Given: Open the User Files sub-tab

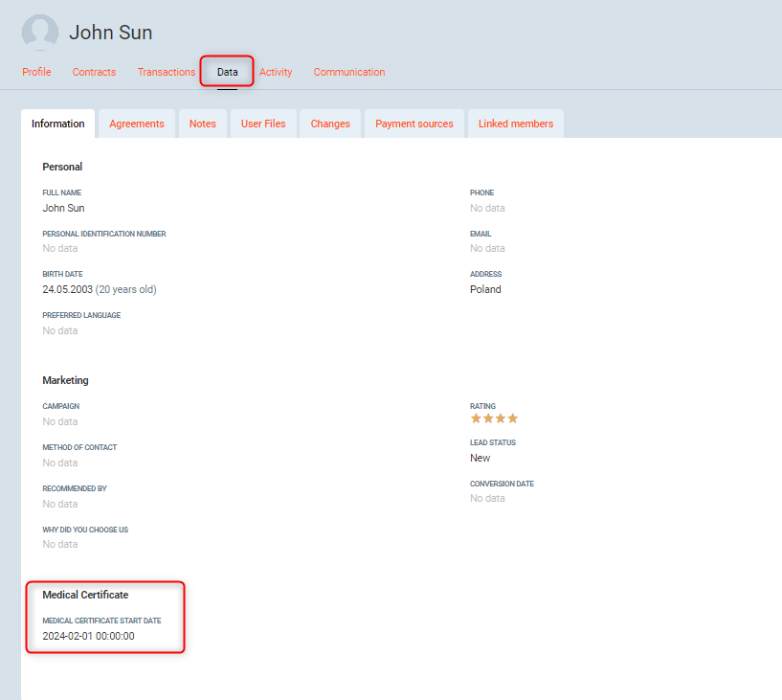Looking at the screenshot, I should point(263,124).
